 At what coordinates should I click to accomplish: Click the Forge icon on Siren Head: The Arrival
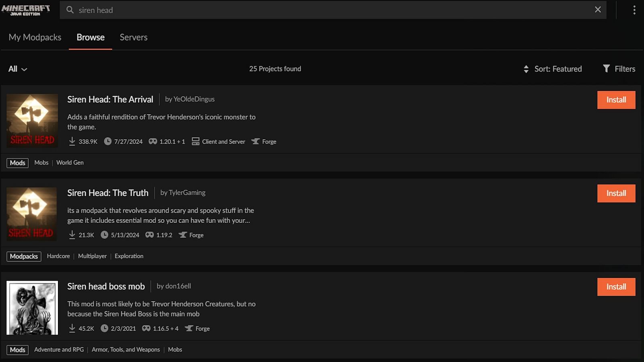point(255,142)
